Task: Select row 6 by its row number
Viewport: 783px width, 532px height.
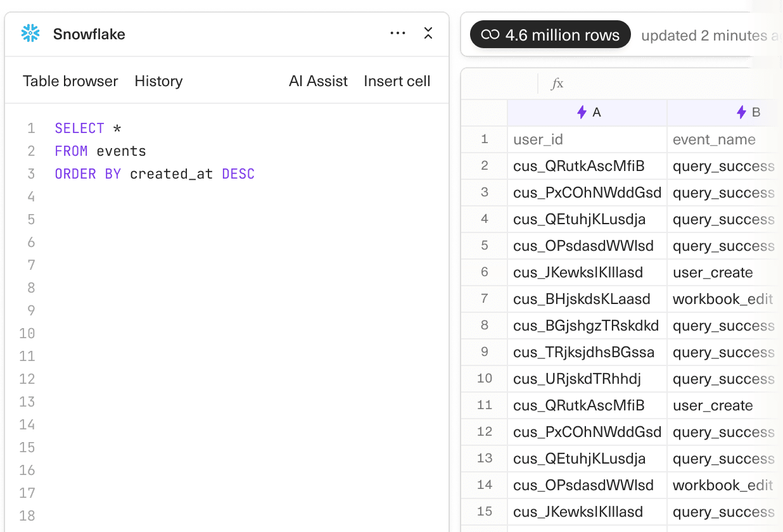Action: (484, 272)
